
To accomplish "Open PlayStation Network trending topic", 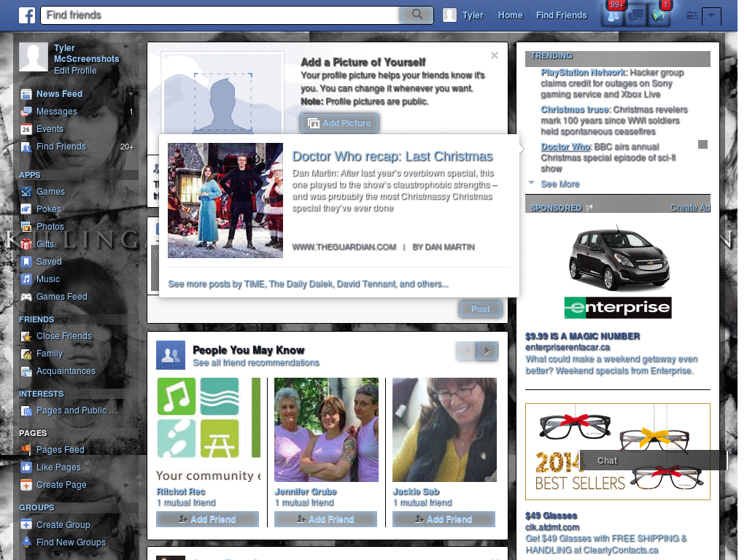I will coord(583,72).
